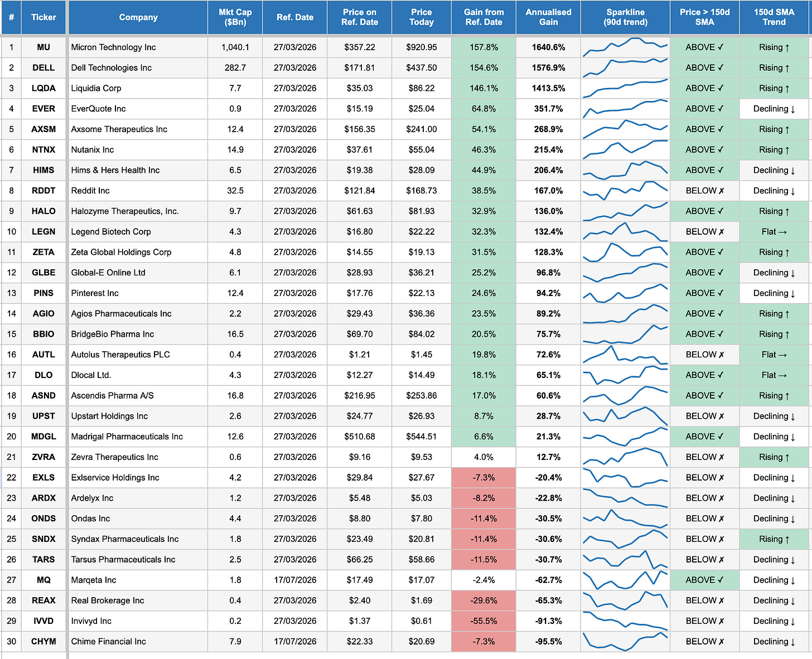812x659 pixels.
Task: Select the Zeta Global Holdings Corp cell
Action: coord(138,252)
